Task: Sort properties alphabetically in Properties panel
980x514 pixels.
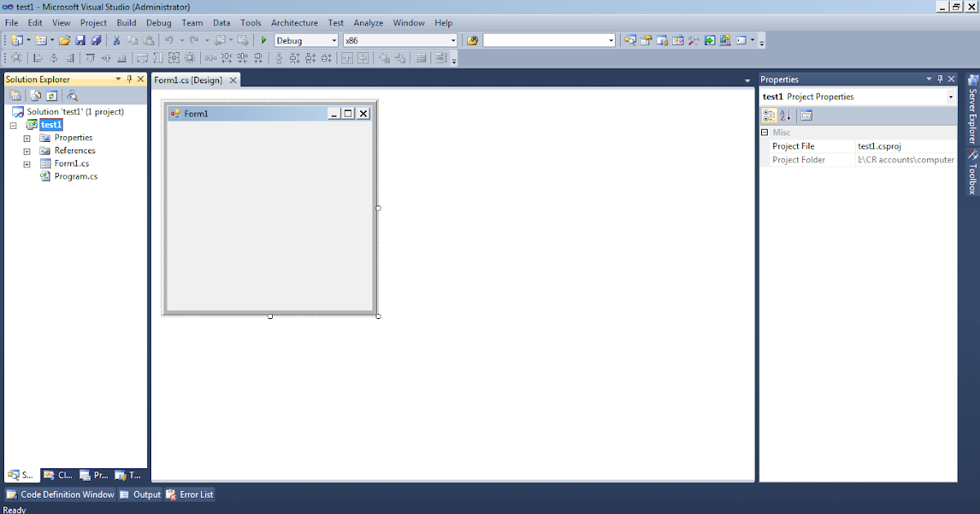Action: click(x=783, y=115)
